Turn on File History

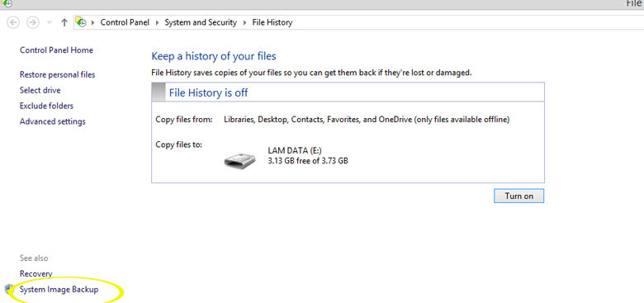[x=519, y=196]
